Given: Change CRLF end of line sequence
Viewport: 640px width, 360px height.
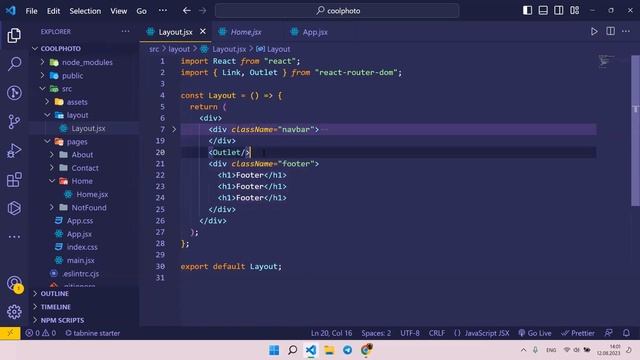Looking at the screenshot, I should pyautogui.click(x=436, y=333).
